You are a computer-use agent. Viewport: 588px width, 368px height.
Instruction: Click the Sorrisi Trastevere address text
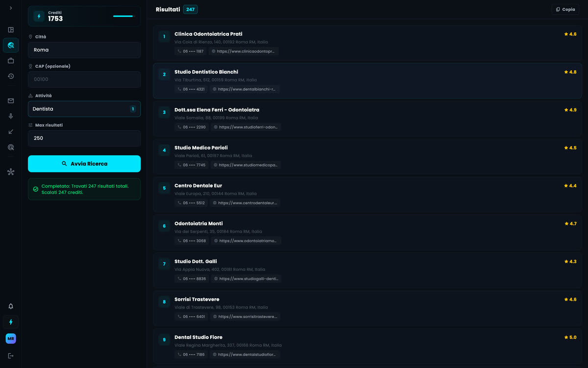pos(221,307)
